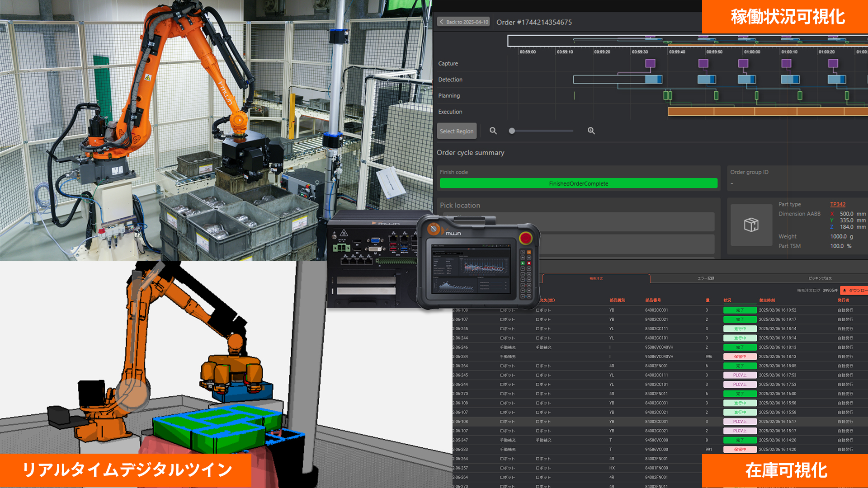Click the Back to 2025-04-10 arrow button
868x488 pixels.
pos(464,22)
